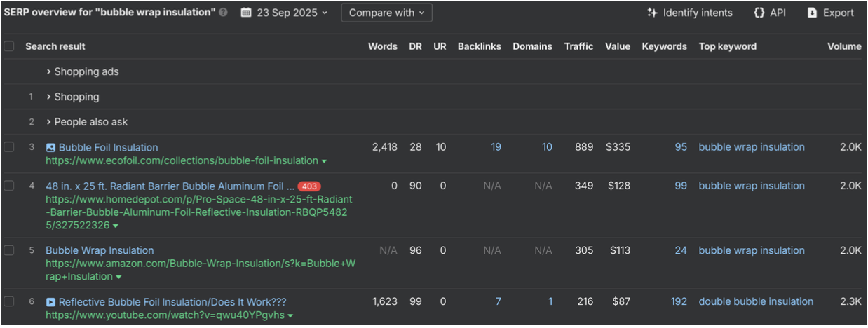Open the Compare with dropdown
Screen dimensions: 868x328
click(386, 13)
